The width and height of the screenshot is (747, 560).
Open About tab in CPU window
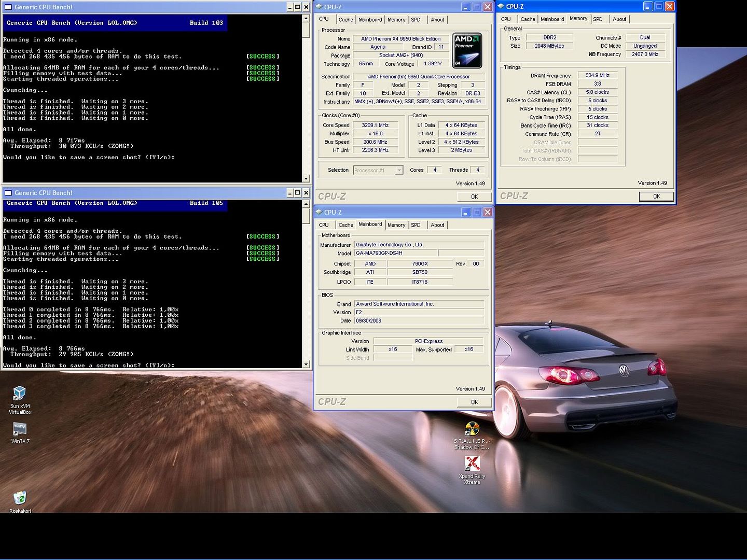point(437,20)
